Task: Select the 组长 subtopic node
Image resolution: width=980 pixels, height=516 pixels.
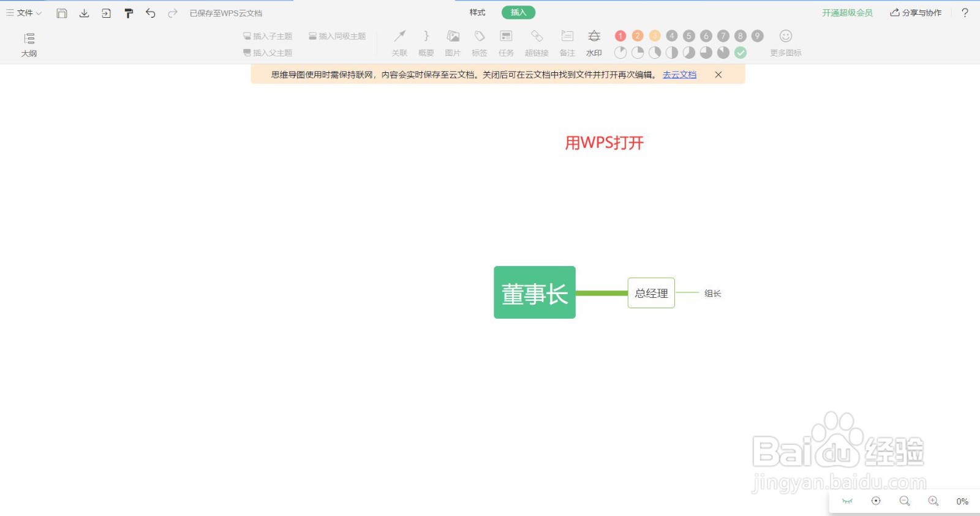Action: [x=713, y=294]
